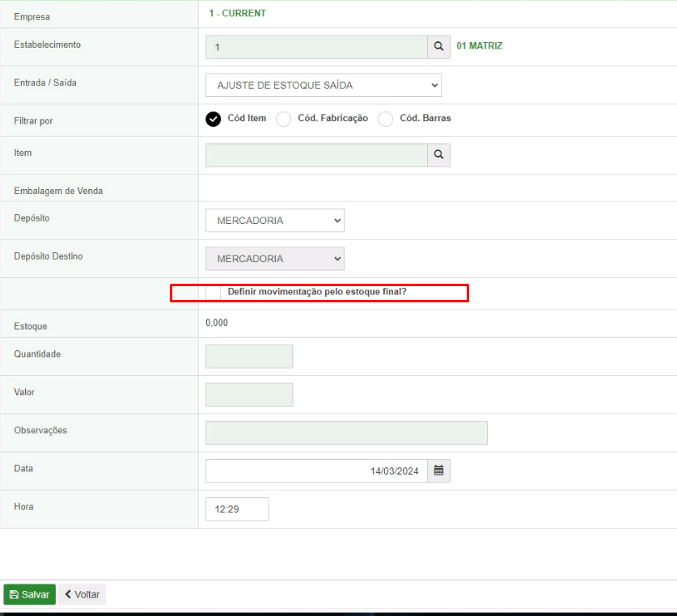Select the 'Empresa' label
677x616 pixels.
coord(32,17)
